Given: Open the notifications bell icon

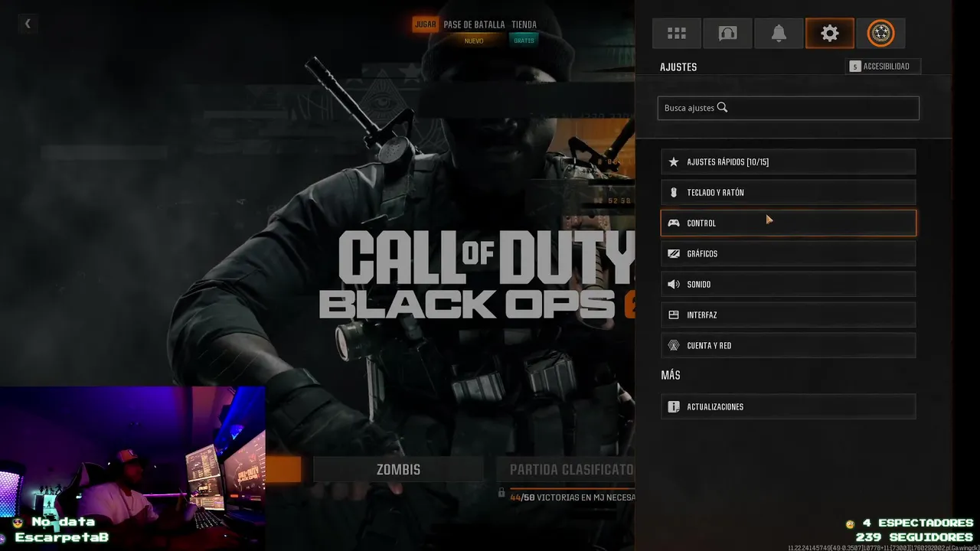Looking at the screenshot, I should 779,33.
